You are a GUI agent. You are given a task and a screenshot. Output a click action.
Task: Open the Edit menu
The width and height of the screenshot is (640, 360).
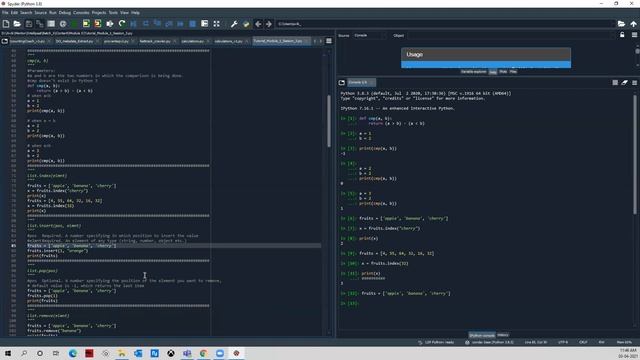[x=14, y=13]
